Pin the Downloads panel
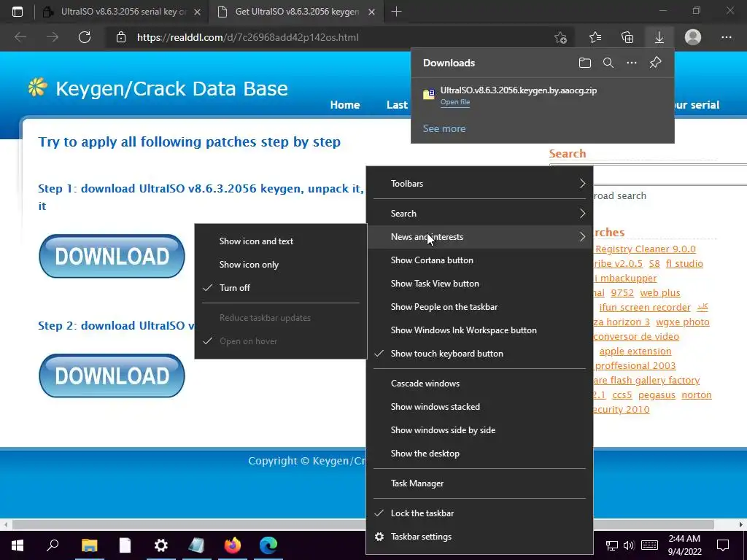This screenshot has height=560, width=747. pos(656,63)
